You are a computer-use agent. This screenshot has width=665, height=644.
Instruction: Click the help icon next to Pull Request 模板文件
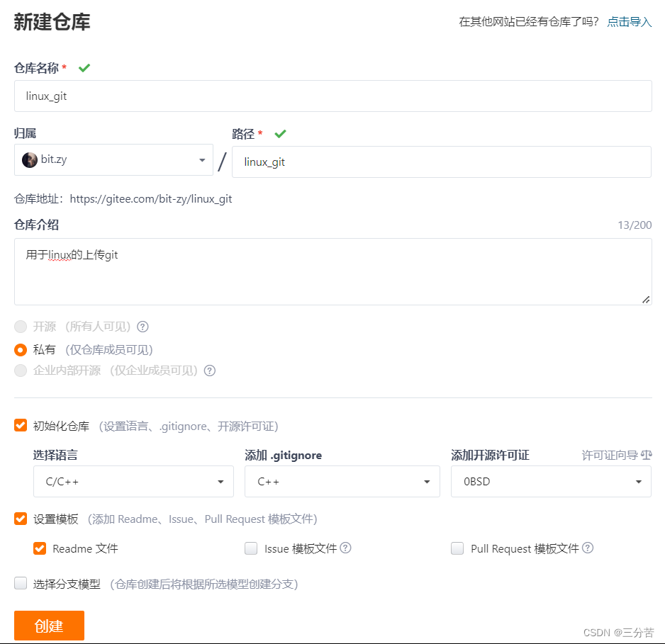point(588,548)
